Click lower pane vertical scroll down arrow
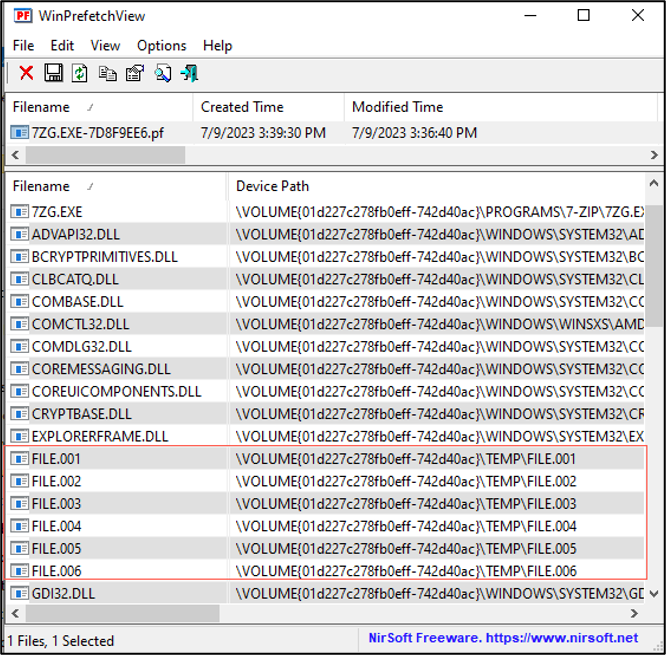The height and width of the screenshot is (656, 666). 654,593
